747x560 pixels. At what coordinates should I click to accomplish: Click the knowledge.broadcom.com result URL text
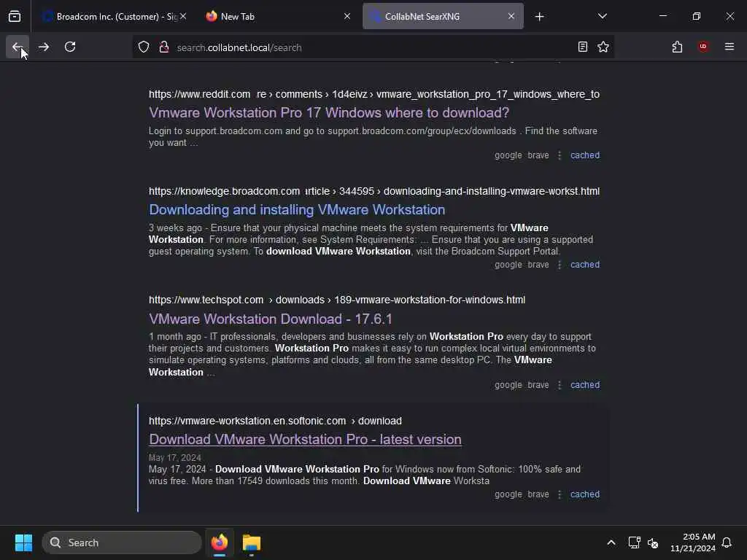(x=374, y=192)
